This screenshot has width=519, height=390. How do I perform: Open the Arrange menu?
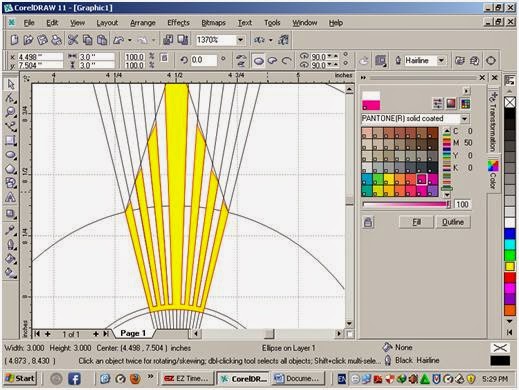(143, 23)
